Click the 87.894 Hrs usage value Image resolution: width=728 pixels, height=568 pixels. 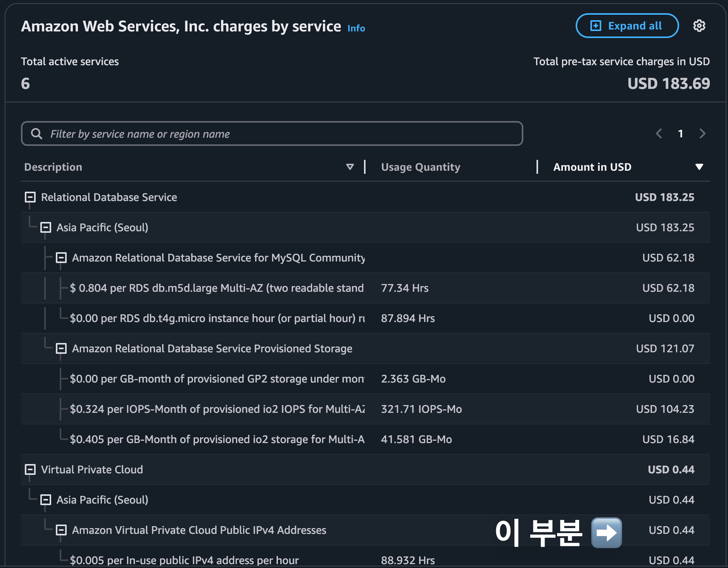point(408,318)
